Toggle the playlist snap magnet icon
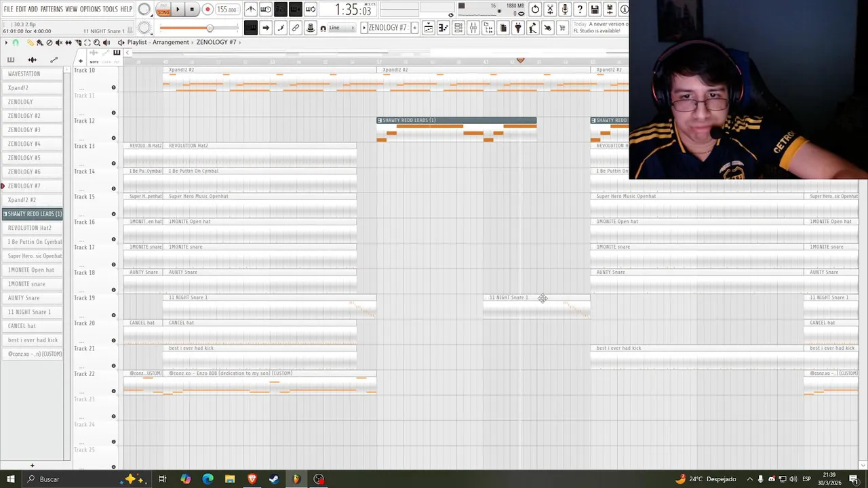868x488 pixels. pos(16,43)
